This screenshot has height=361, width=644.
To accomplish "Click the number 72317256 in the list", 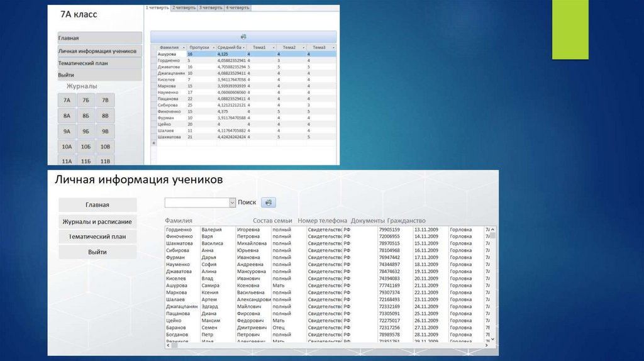I will (x=389, y=327).
